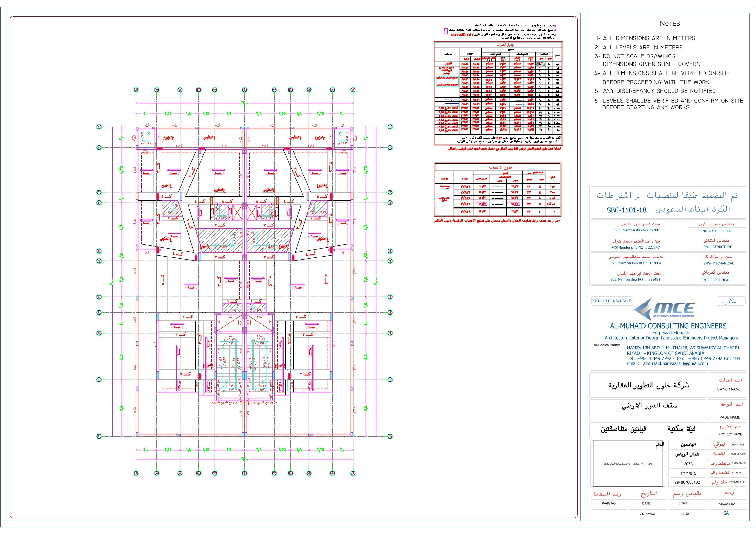Click instrument number 794867000102
756x534 pixels.
coord(687,482)
